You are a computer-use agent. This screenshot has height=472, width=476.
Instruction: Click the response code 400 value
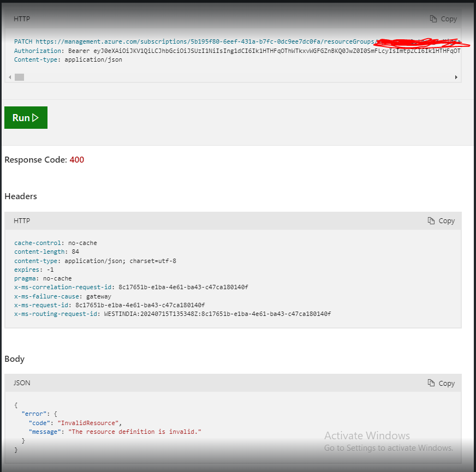point(77,160)
